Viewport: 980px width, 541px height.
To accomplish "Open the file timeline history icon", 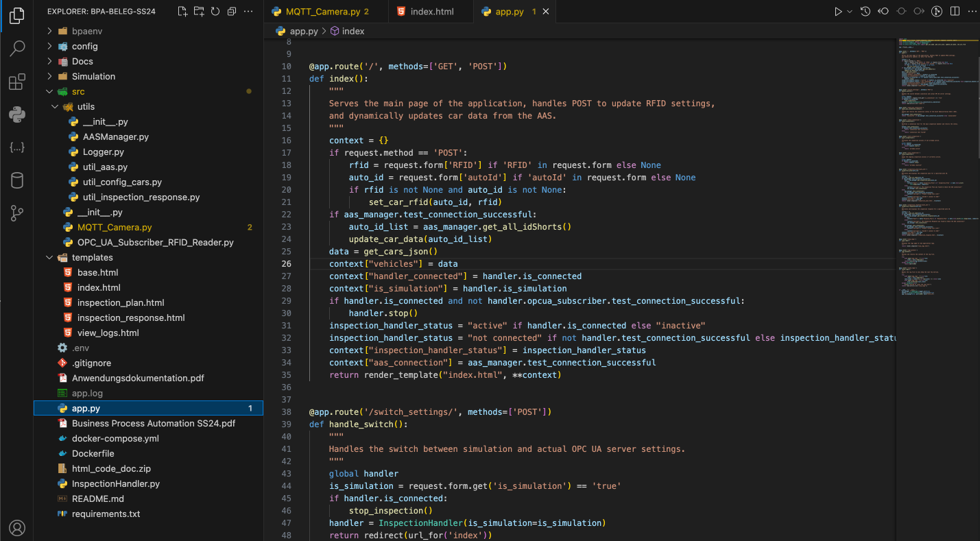I will coord(865,12).
